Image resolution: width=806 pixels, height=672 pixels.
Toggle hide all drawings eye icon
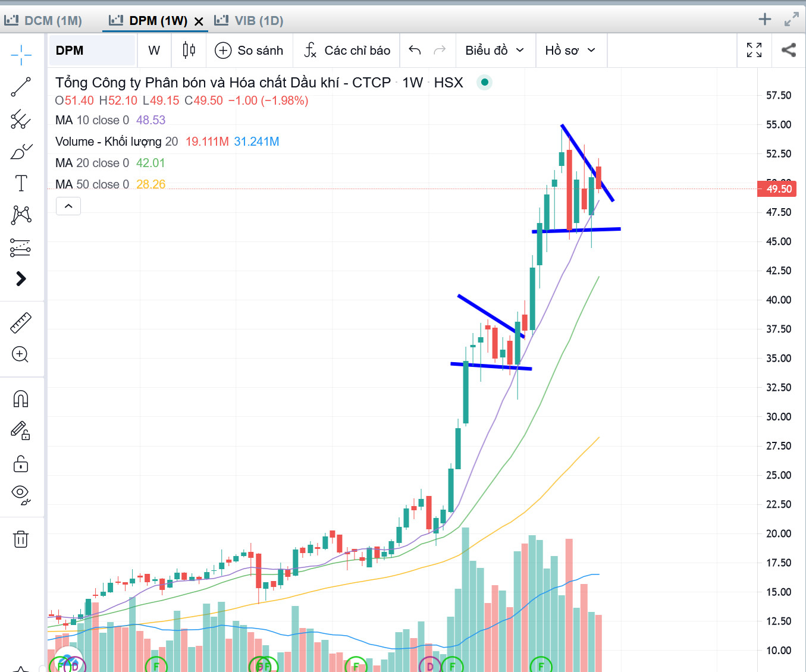click(21, 495)
